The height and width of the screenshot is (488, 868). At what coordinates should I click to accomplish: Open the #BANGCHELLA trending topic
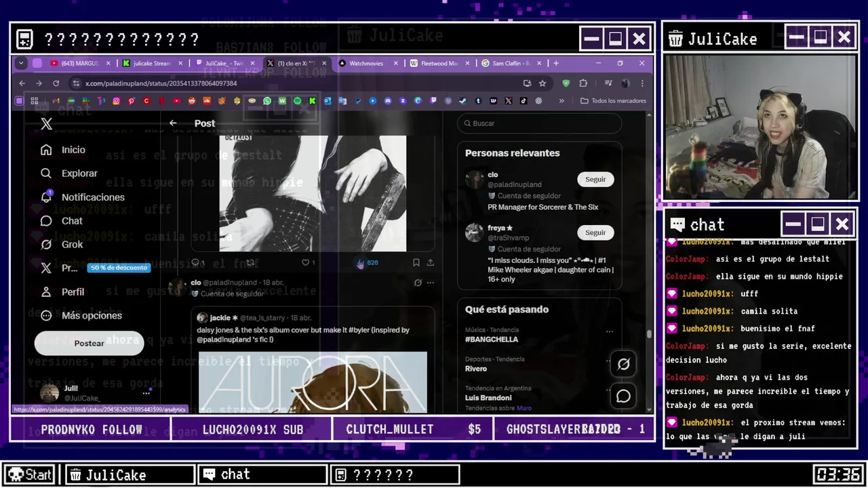492,340
